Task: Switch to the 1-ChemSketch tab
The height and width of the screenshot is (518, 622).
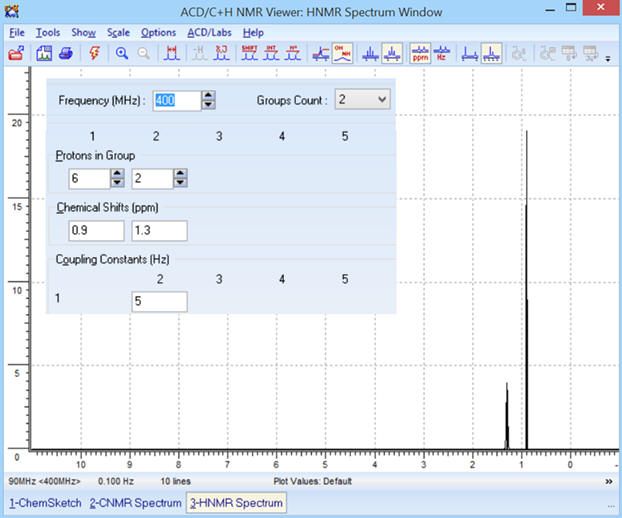Action: tap(45, 503)
